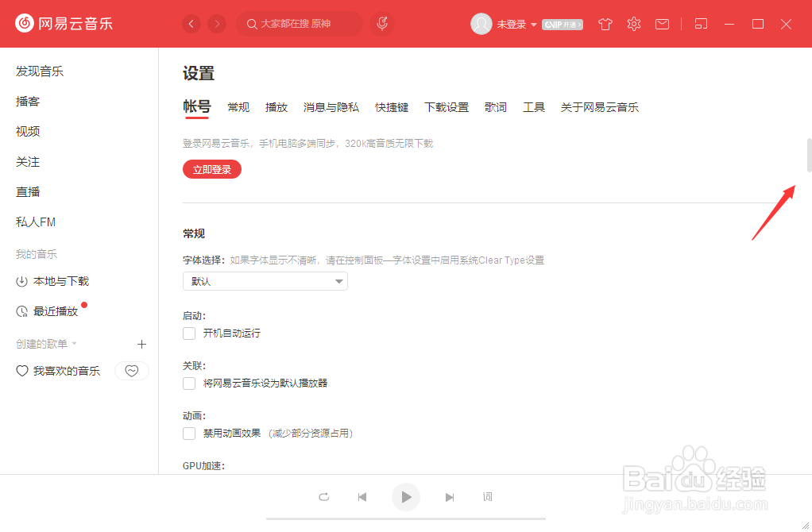Screen dimensions: 812x532
Task: Open 私人FM in sidebar
Action: (36, 222)
